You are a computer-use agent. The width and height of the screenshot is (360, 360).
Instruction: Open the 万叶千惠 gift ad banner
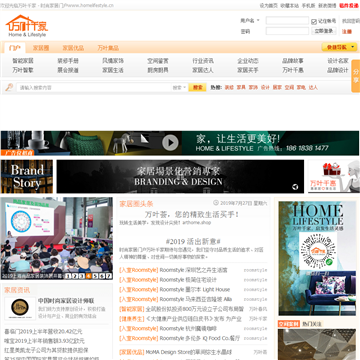(334, 177)
